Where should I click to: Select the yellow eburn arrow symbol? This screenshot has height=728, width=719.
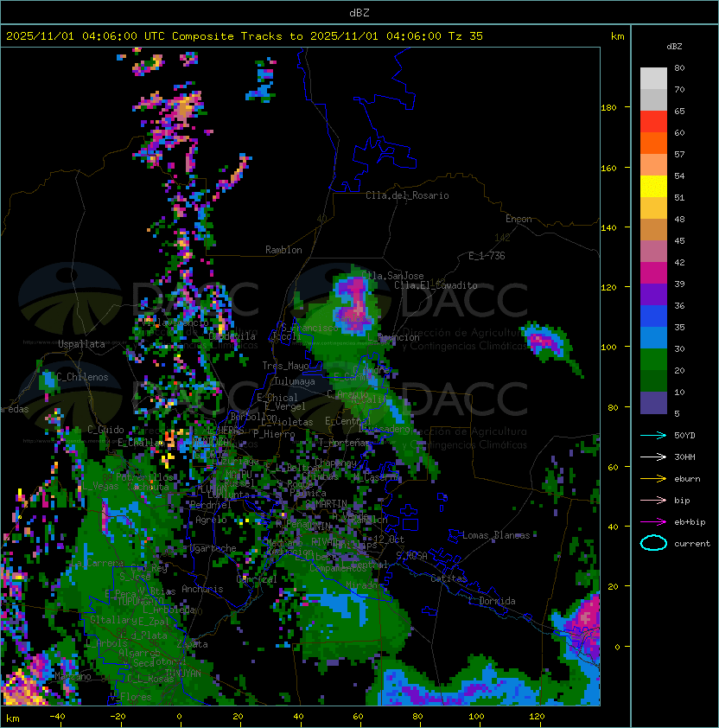(x=653, y=479)
